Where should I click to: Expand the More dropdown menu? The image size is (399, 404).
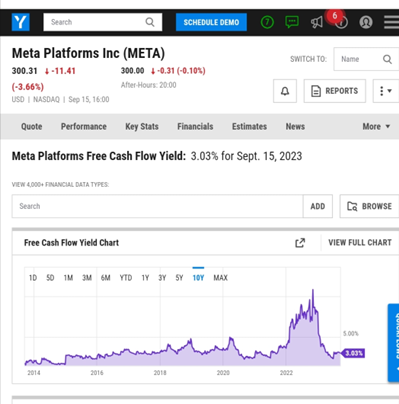click(x=376, y=126)
